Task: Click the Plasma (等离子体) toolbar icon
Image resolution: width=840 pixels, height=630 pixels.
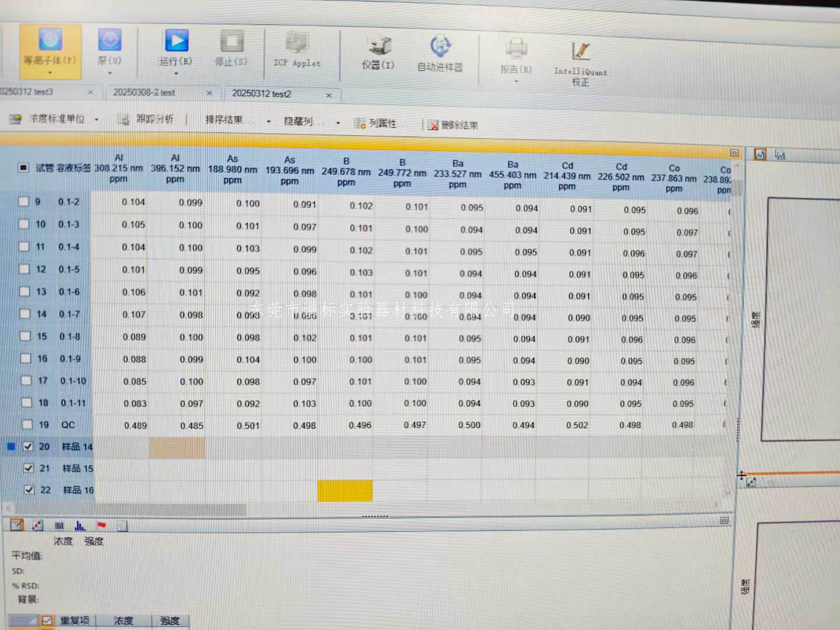Action: [x=50, y=41]
